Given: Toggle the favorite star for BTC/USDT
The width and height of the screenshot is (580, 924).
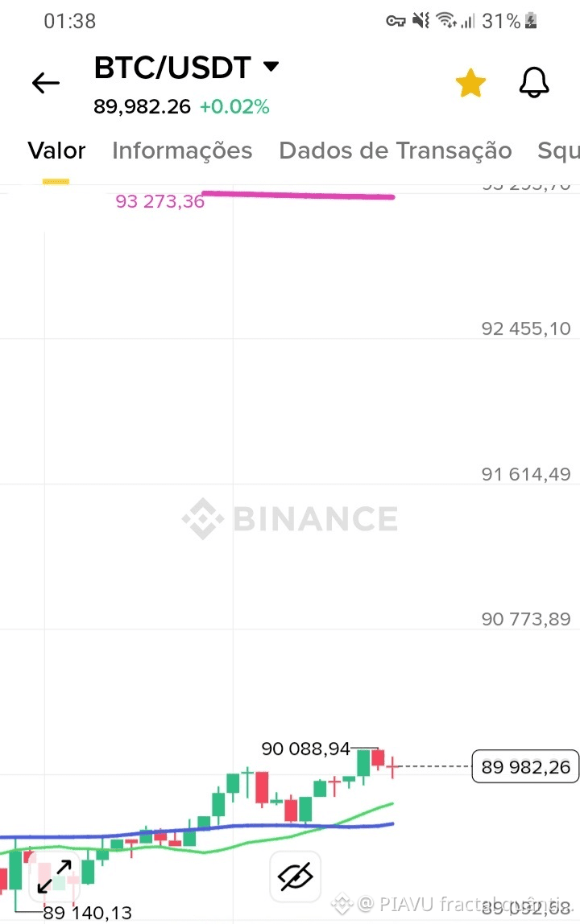Looking at the screenshot, I should point(470,83).
